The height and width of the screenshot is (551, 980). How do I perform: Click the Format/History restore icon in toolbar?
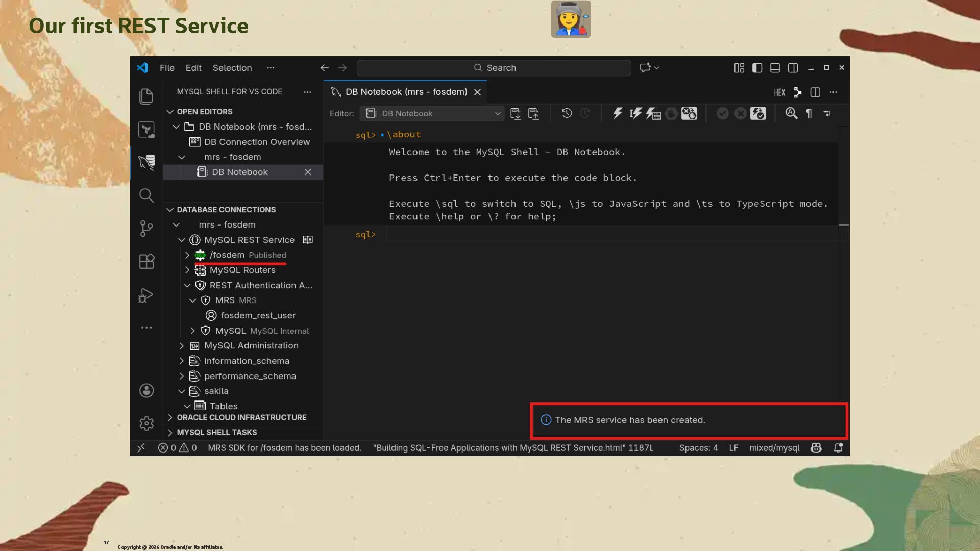tap(567, 113)
